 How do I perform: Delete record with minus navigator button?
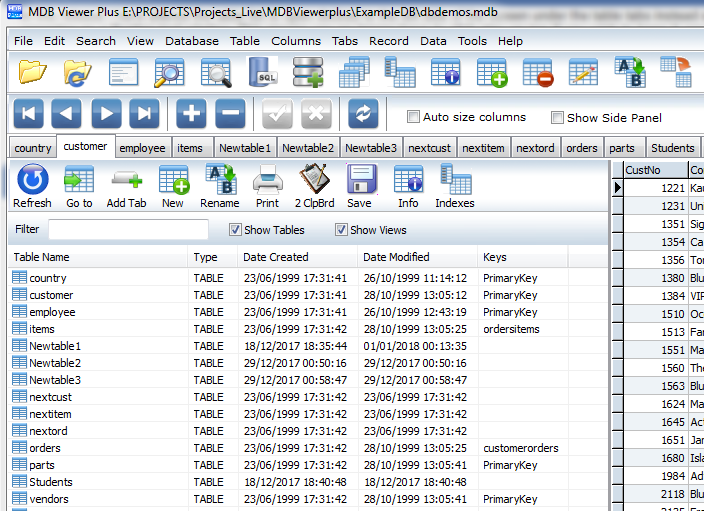pos(230,113)
